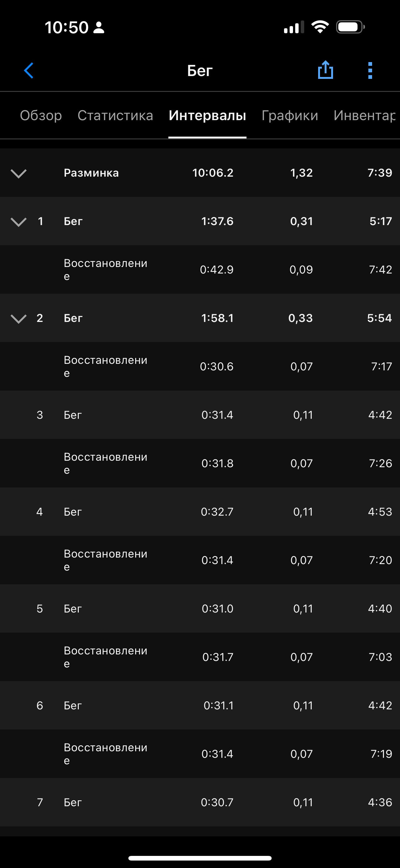Screen dimensions: 400x868
Task: Open the three-dot more options menu
Action: click(x=370, y=70)
